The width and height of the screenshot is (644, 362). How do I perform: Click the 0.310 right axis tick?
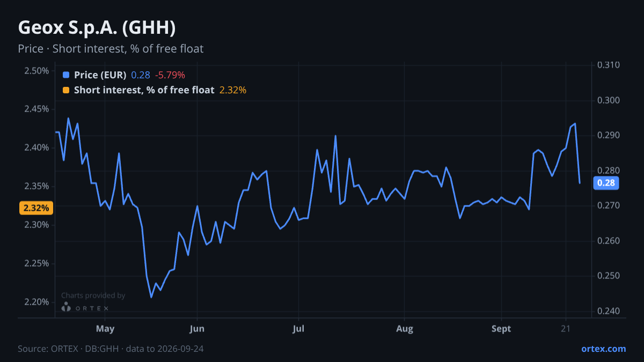point(609,65)
